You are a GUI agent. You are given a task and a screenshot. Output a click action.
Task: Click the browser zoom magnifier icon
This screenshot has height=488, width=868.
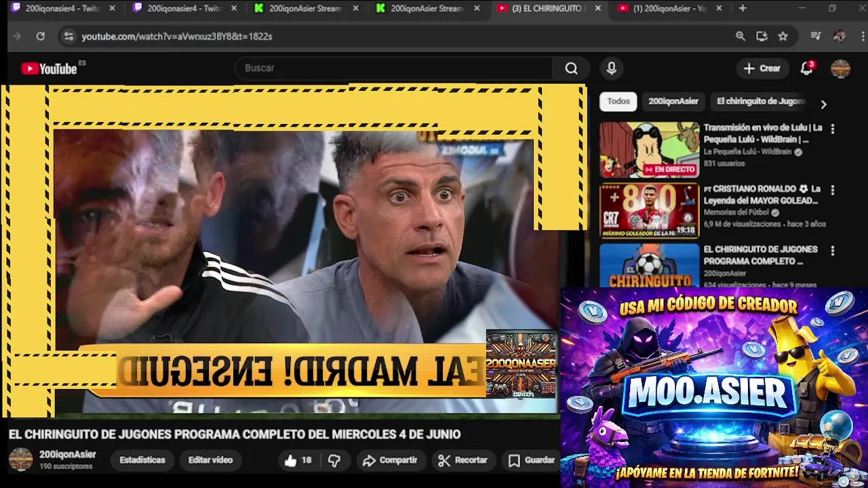coord(741,37)
